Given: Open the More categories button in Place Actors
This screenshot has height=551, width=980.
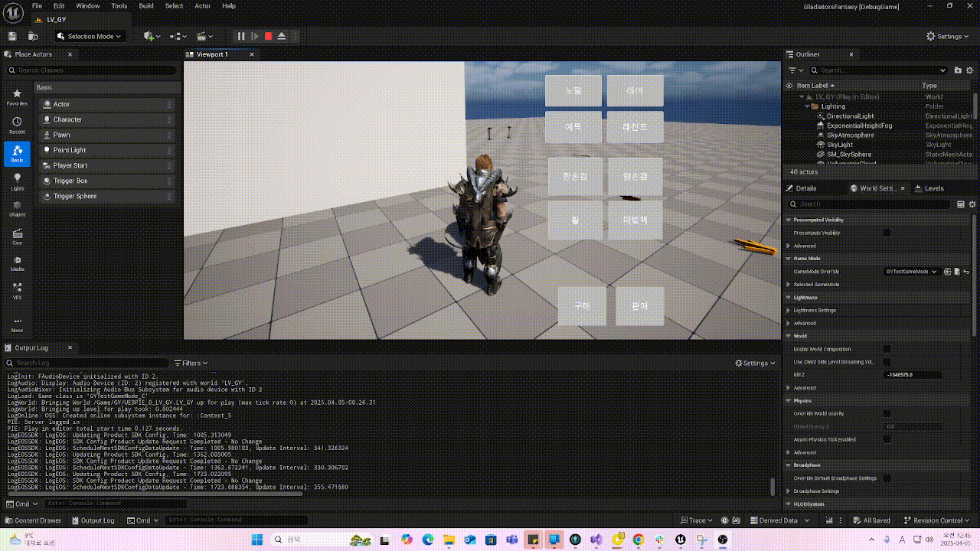Looking at the screenshot, I should click(17, 324).
